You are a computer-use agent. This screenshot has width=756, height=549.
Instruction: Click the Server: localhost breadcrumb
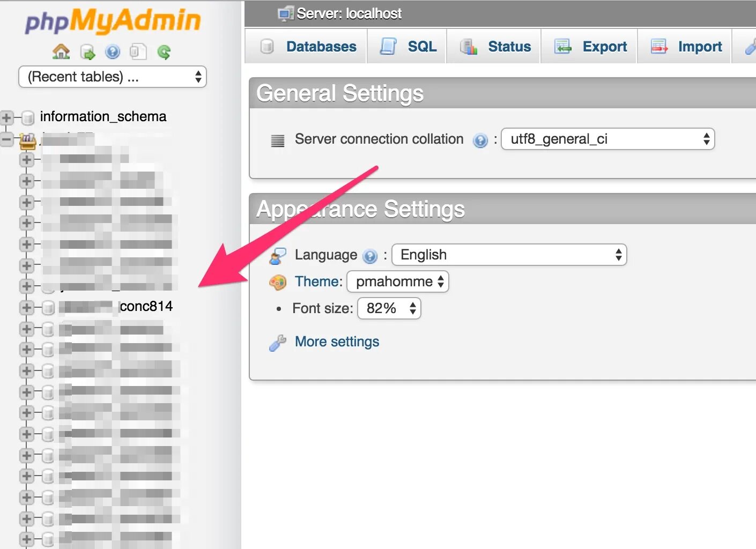(349, 13)
